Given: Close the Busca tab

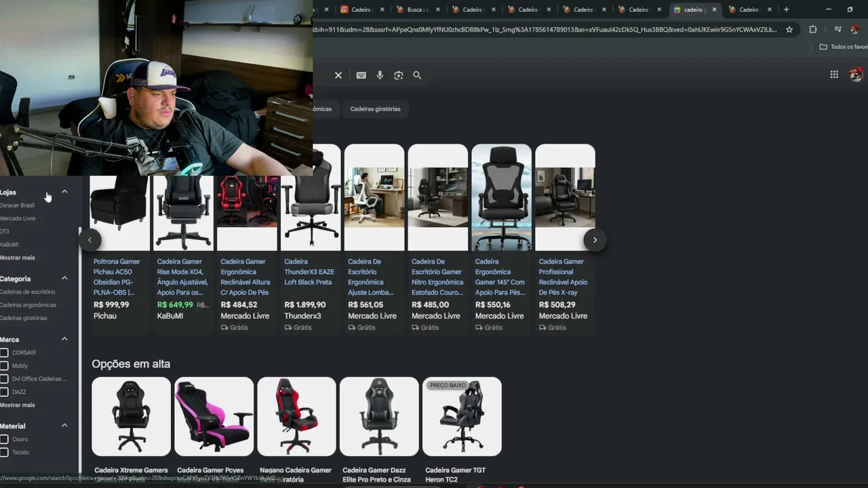Looking at the screenshot, I should point(437,9).
